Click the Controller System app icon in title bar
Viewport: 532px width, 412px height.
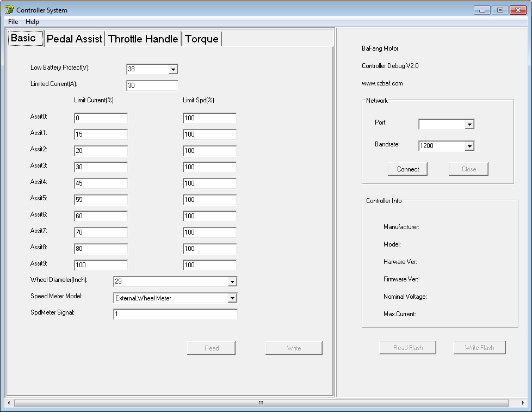coord(9,10)
